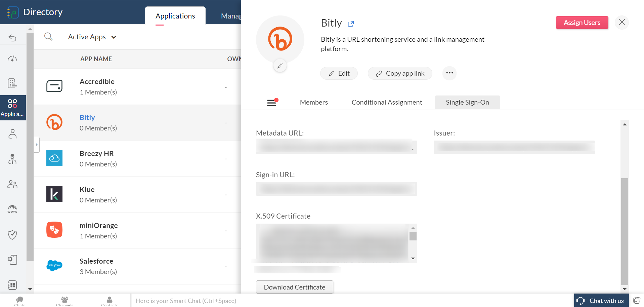Open the Active Apps filter dropdown
This screenshot has width=644, height=307.
(x=92, y=37)
